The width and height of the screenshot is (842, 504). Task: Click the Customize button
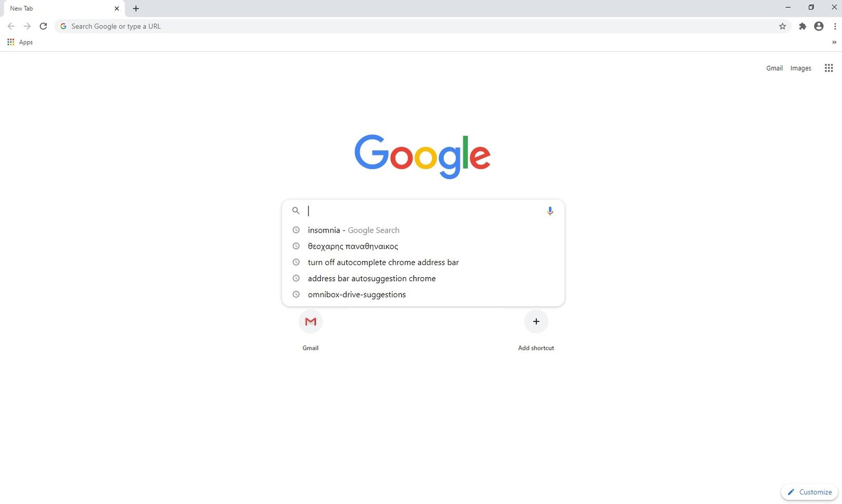point(809,492)
